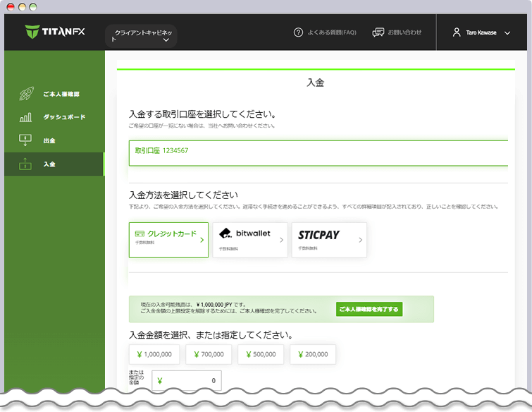The height and width of the screenshot is (412, 532).
Task: Open the 出金 withdrawal page
Action: (x=49, y=140)
